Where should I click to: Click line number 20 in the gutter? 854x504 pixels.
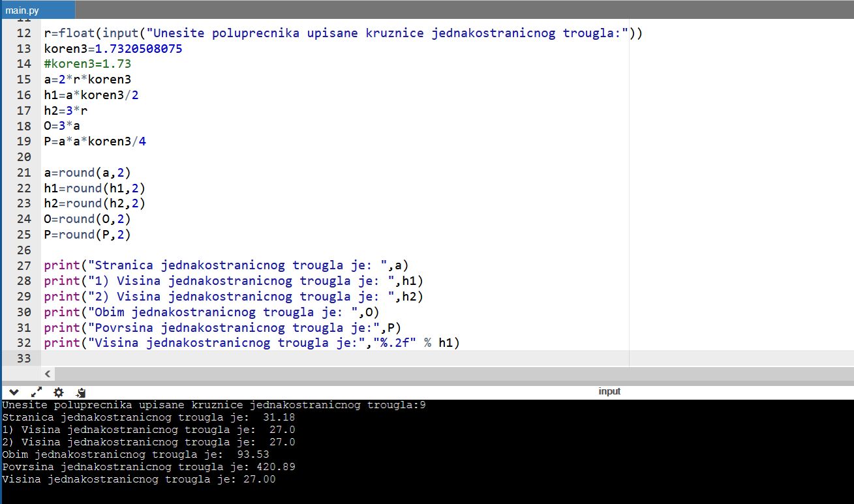pyautogui.click(x=23, y=156)
